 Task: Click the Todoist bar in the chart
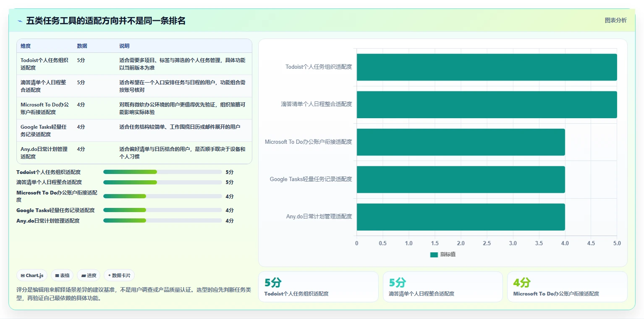click(x=487, y=67)
